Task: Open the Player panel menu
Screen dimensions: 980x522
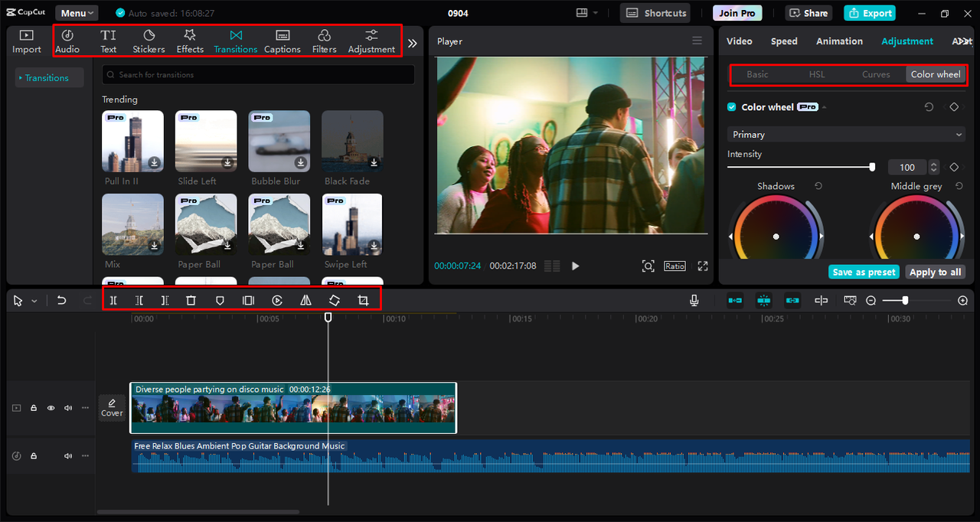Action: pos(697,41)
